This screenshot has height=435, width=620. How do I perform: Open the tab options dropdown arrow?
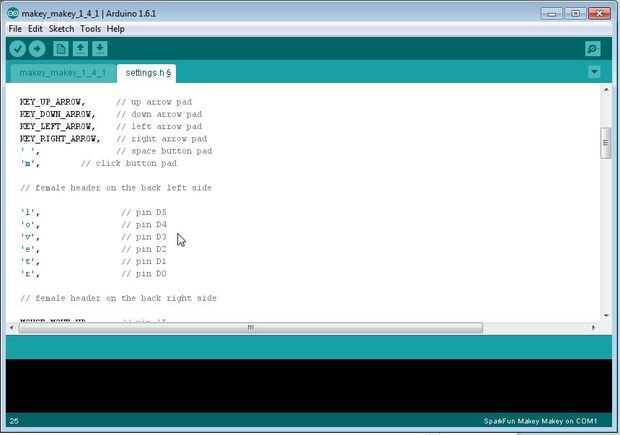tap(594, 72)
